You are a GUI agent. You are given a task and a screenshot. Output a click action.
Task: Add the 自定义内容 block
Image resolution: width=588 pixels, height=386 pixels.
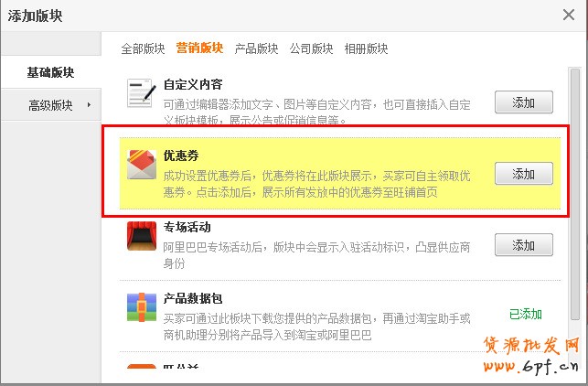click(x=523, y=102)
